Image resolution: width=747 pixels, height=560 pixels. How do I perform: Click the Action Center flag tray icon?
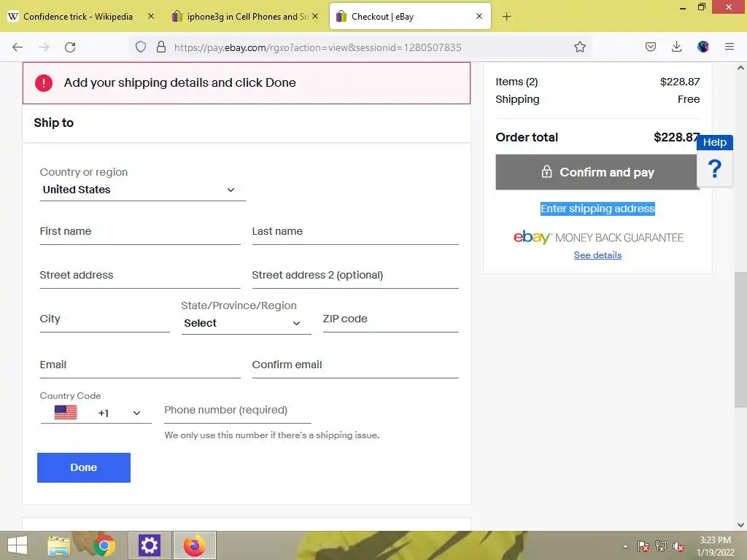643,546
